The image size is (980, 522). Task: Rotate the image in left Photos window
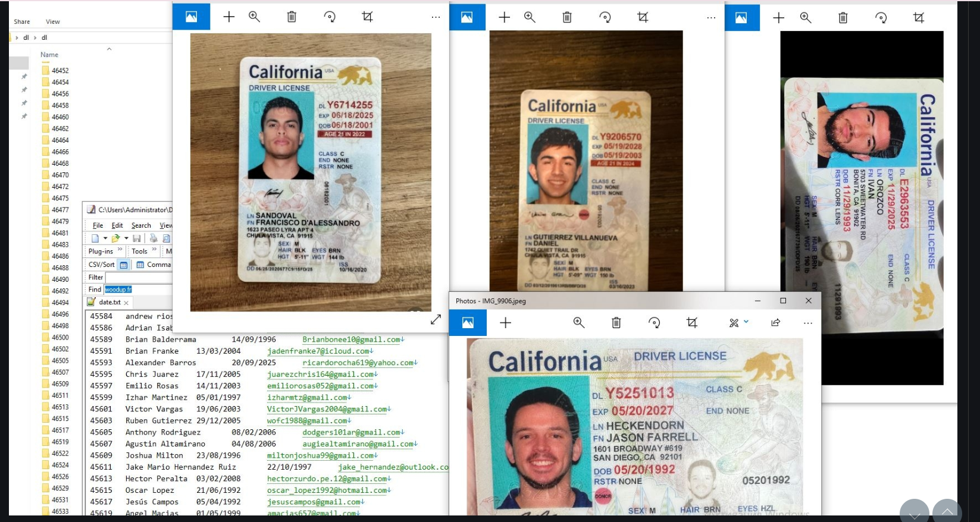click(330, 17)
